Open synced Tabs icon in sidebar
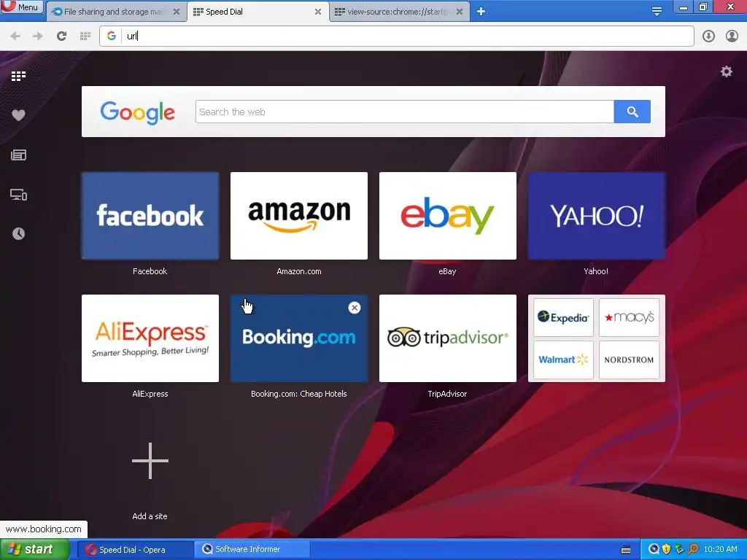The height and width of the screenshot is (560, 747). pyautogui.click(x=18, y=194)
